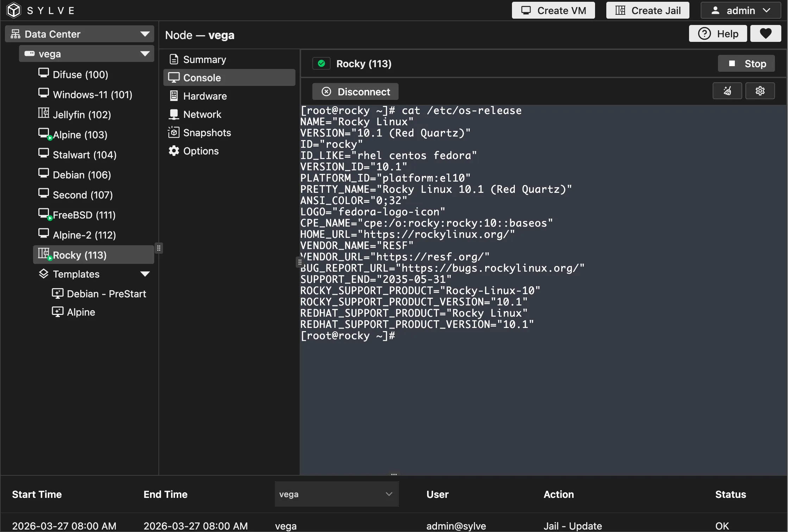Select Debian (106) in the tree
Viewport: 788px width, 532px height.
click(x=94, y=175)
